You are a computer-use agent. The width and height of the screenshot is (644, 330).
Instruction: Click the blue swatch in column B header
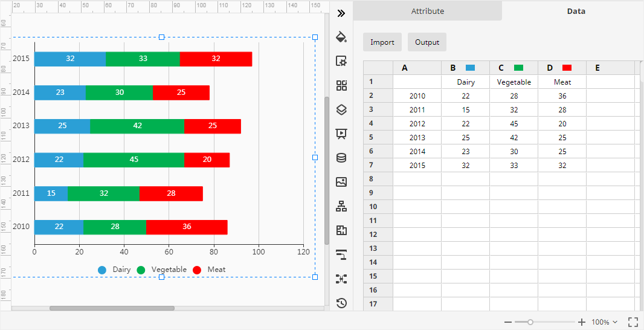click(470, 68)
